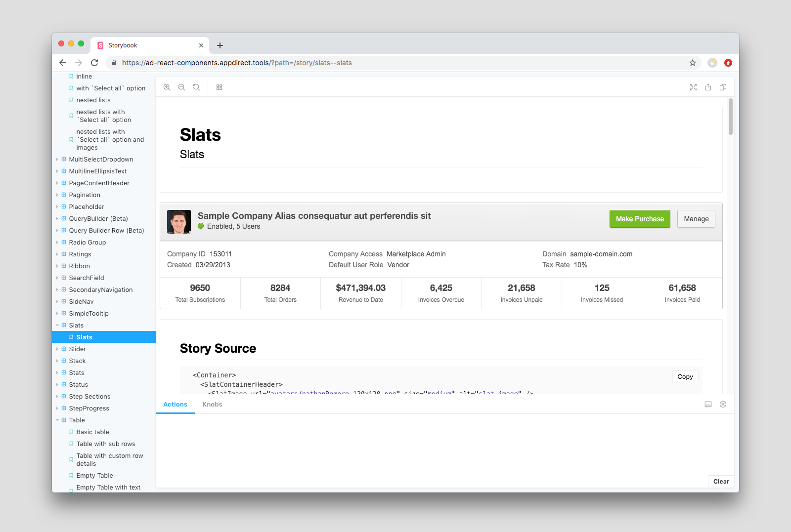The width and height of the screenshot is (791, 532).
Task: Change addons panel orientation icon
Action: point(708,404)
